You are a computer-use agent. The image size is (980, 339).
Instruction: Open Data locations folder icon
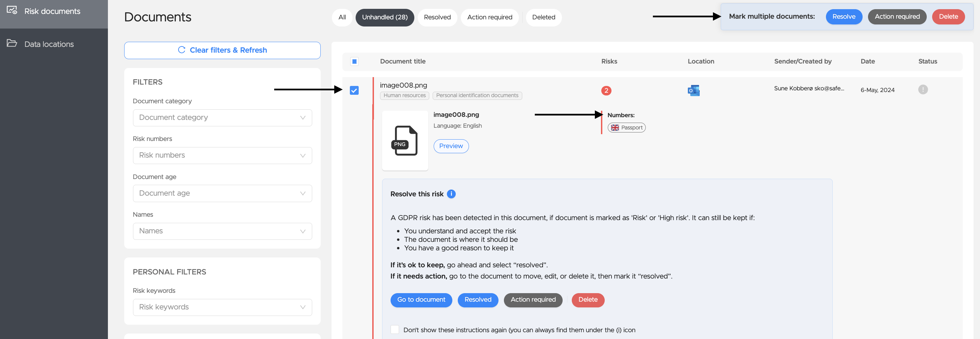(12, 43)
